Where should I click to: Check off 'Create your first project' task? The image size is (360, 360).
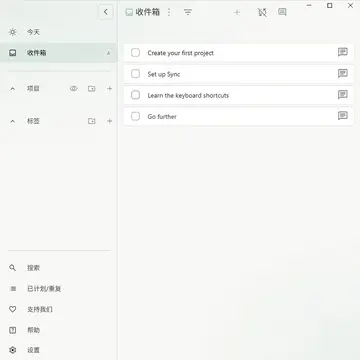pos(135,53)
